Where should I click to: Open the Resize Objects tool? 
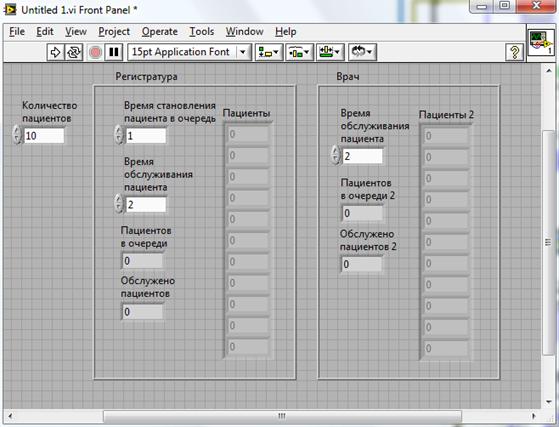click(x=330, y=52)
